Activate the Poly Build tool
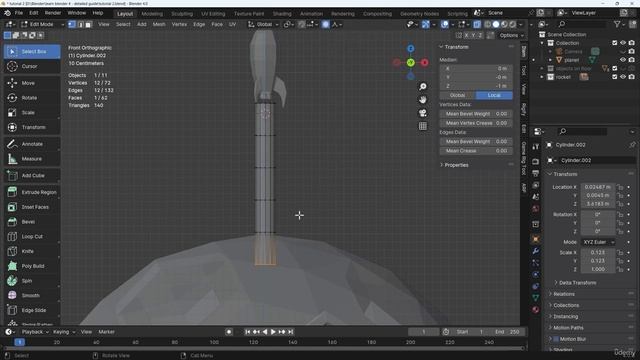640x360 pixels. point(32,266)
